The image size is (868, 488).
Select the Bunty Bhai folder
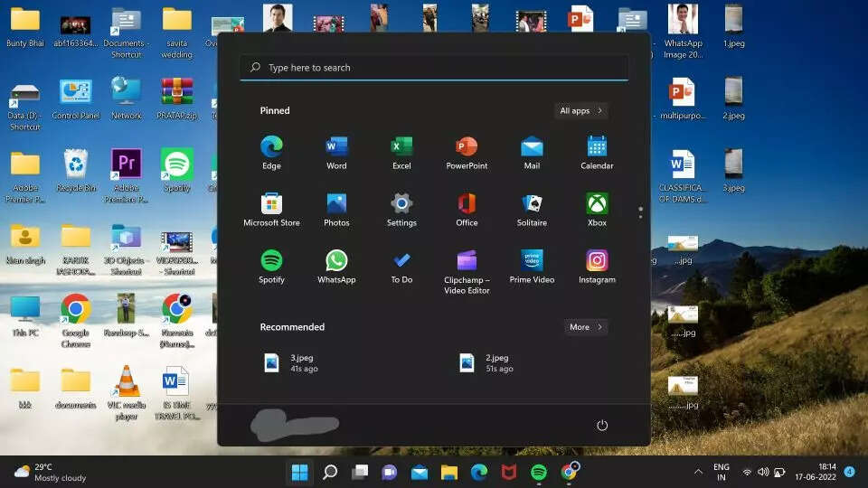(x=25, y=26)
